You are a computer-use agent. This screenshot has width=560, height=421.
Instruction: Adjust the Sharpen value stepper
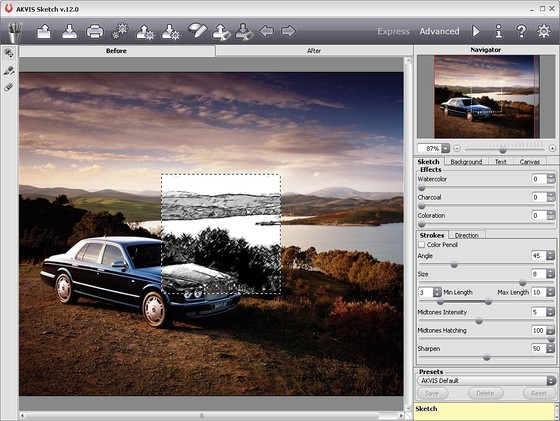tap(551, 348)
